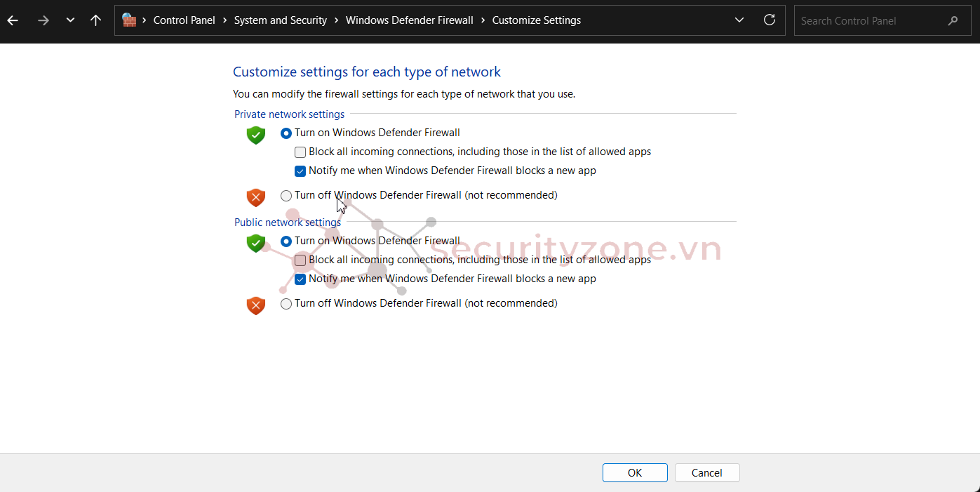Expand the chevron after Control Panel breadcrumb
The height and width of the screenshot is (492, 980).
click(x=225, y=20)
